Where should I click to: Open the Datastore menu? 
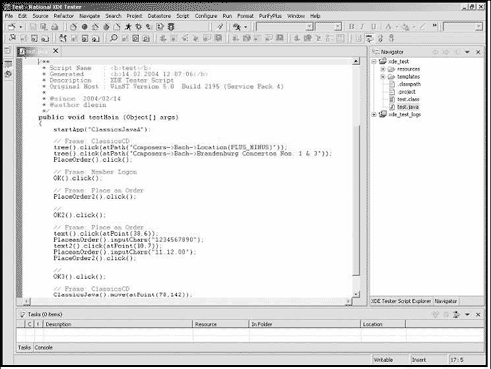click(x=159, y=16)
